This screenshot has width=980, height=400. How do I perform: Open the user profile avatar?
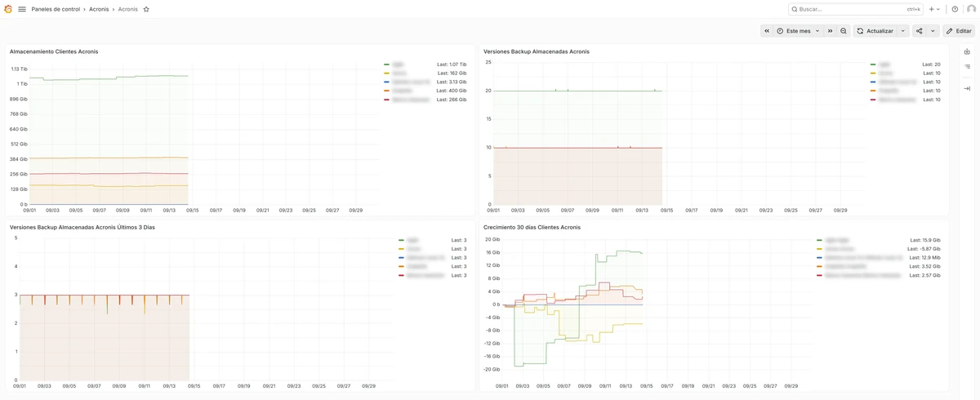pyautogui.click(x=970, y=9)
